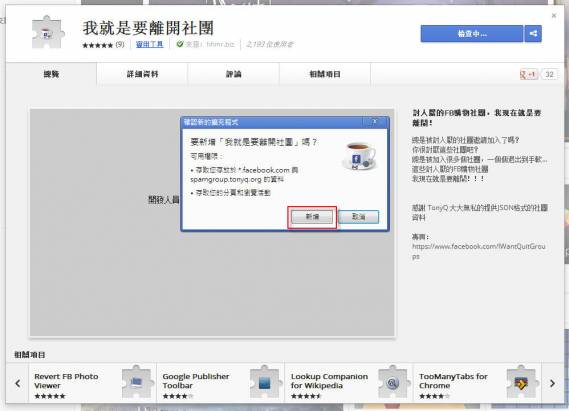Viewport: 569px width, 411px height.
Task: Switch to the 評論 tab
Action: pyautogui.click(x=234, y=74)
